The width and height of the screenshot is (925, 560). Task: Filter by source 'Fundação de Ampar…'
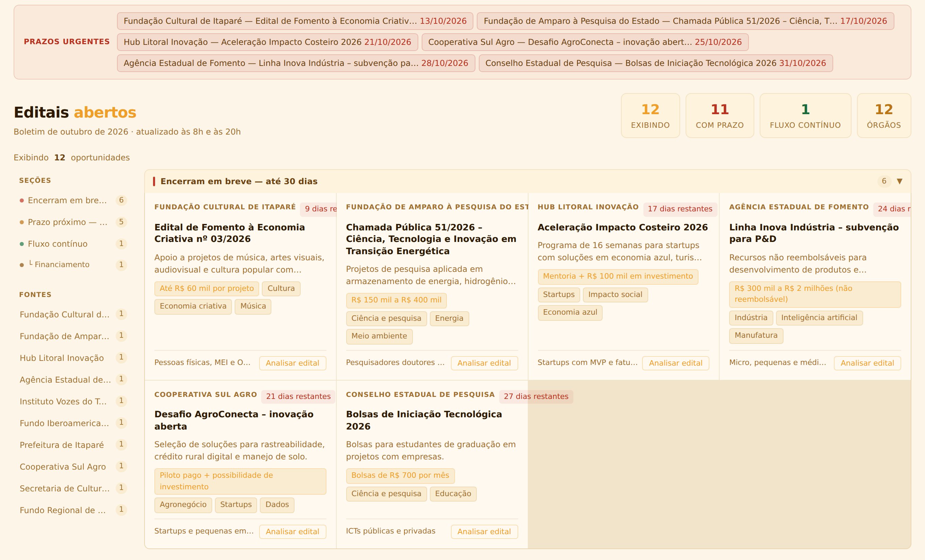[x=73, y=336]
